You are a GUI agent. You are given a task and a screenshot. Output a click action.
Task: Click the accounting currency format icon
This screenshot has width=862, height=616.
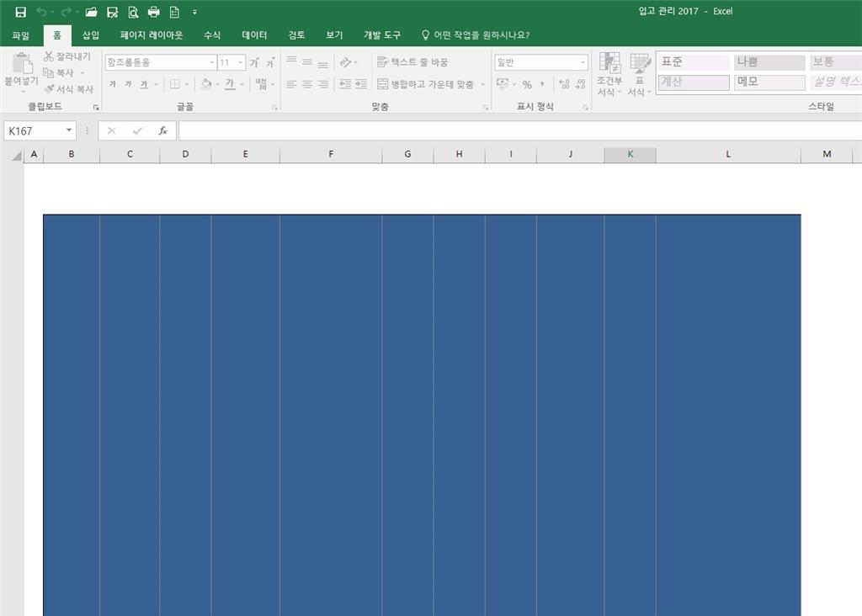503,83
